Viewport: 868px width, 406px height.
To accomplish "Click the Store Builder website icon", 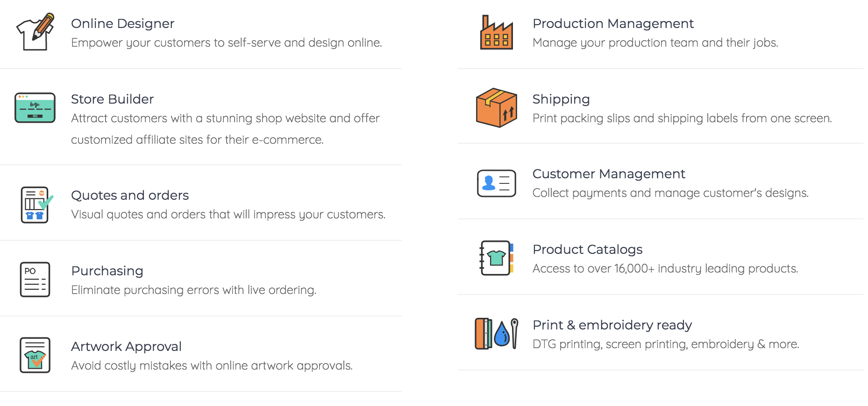I will (x=35, y=108).
